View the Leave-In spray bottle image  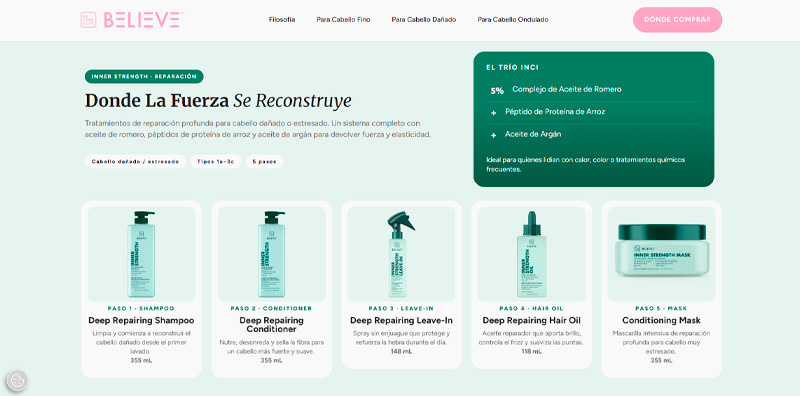401,254
